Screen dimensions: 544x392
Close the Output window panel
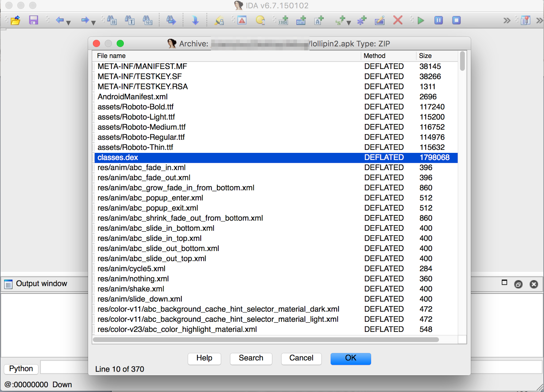click(534, 284)
